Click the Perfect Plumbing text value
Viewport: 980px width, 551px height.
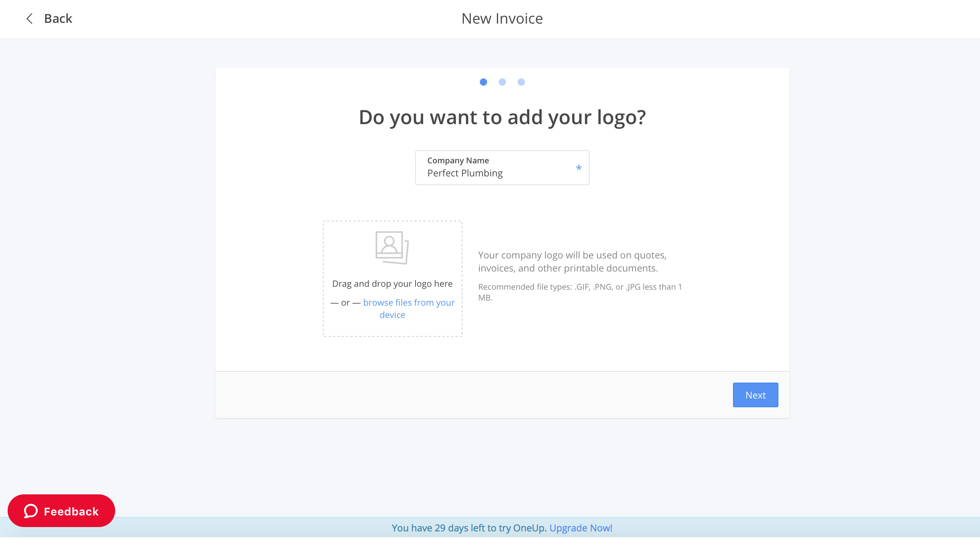pyautogui.click(x=465, y=173)
